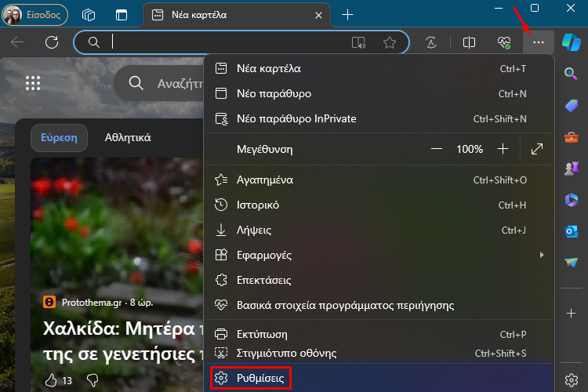
Task: Open the paper plane Drop icon in sidebar
Action: pyautogui.click(x=571, y=262)
